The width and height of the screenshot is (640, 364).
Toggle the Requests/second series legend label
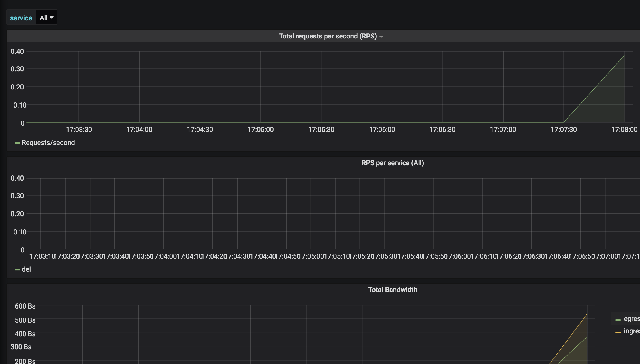48,143
